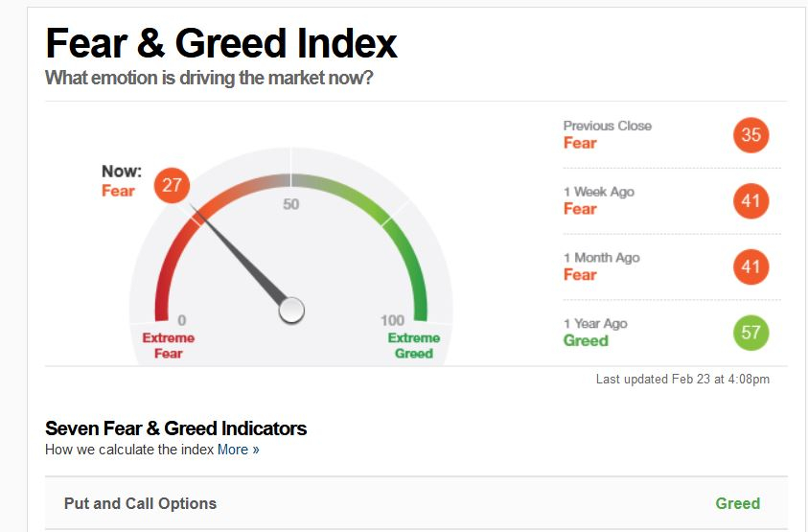Click the Greed status on Put and Call Options
This screenshot has width=808, height=532.
737,503
